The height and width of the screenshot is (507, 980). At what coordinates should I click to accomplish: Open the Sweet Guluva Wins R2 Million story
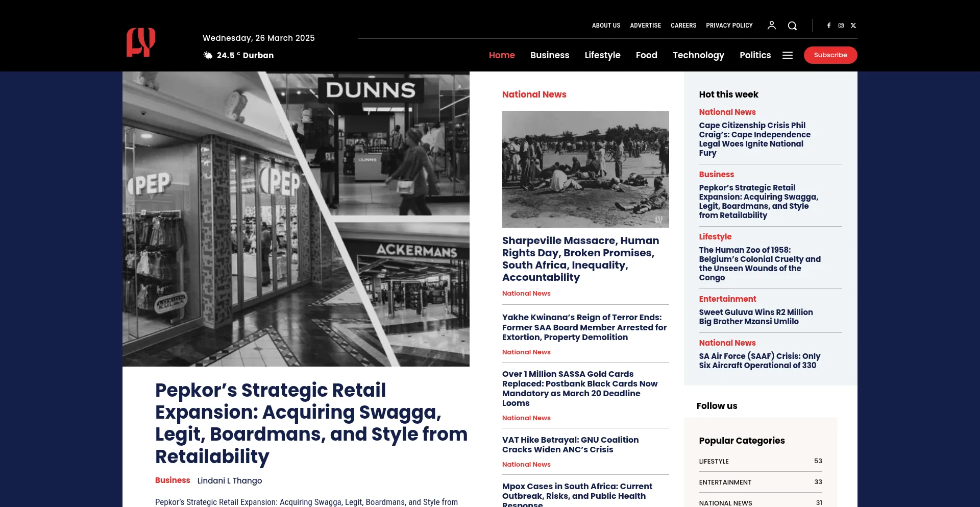755,317
